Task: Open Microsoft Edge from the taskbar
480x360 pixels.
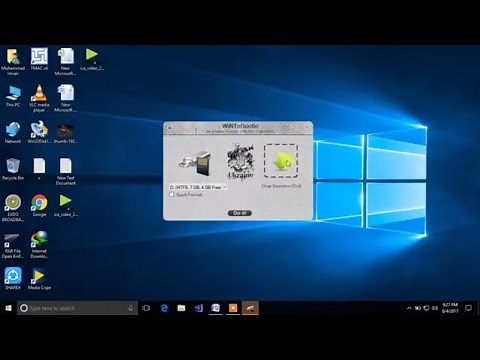Action: click(164, 308)
